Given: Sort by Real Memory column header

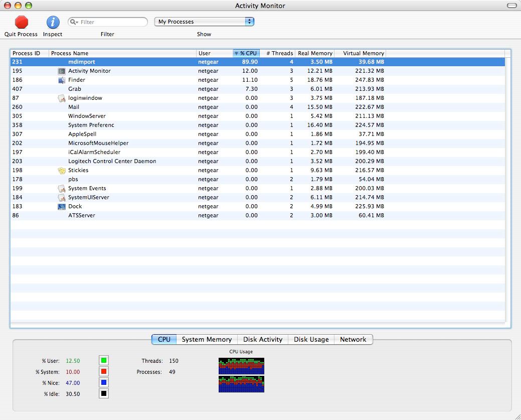Looking at the screenshot, I should 315,53.
